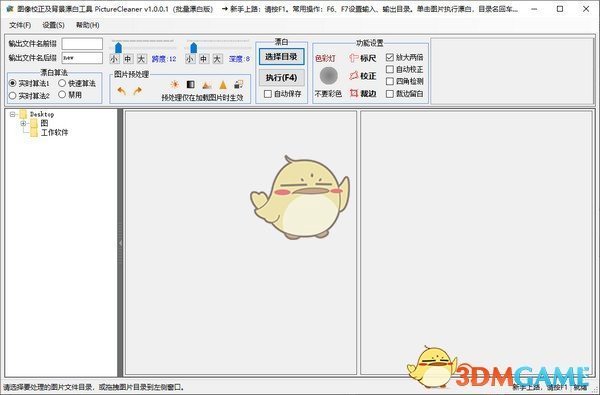Viewport: 600px width, 395px height.
Task: Click the orange triangle preprocessing icon
Action: pyautogui.click(x=223, y=85)
